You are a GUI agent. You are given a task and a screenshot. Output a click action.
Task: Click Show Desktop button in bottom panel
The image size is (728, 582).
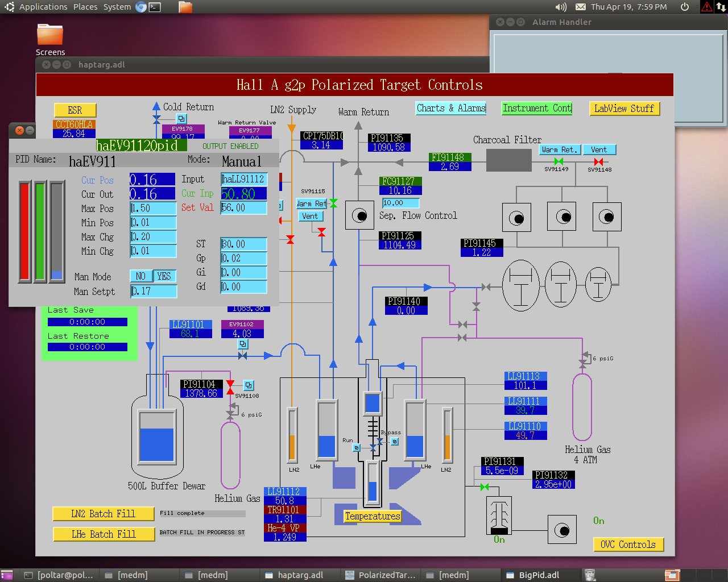7,575
